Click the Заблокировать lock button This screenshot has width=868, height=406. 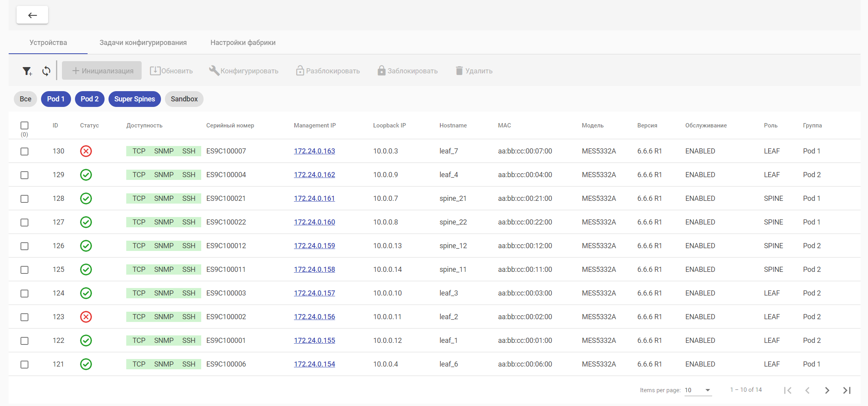408,71
